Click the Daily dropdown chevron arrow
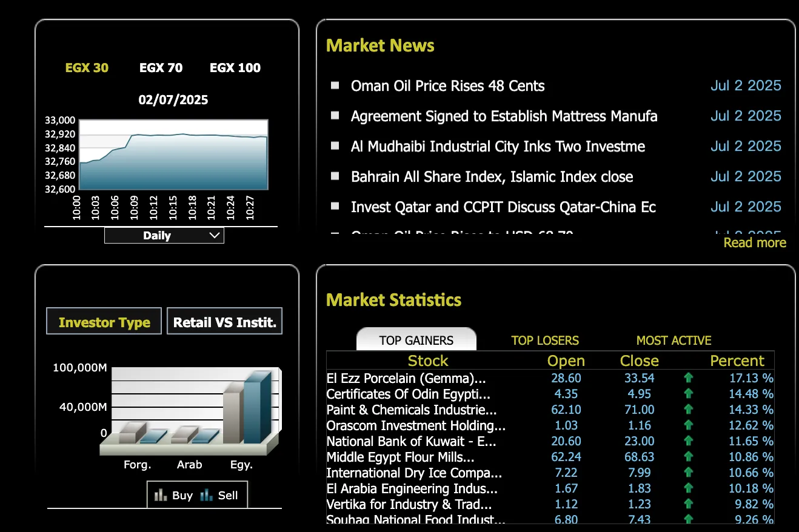 215,236
